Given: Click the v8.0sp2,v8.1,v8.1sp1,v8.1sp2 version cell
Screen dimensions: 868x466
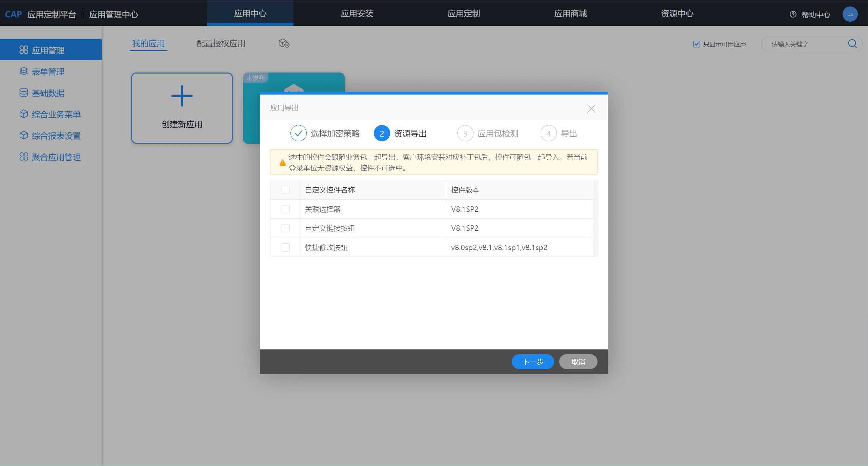Looking at the screenshot, I should (520, 247).
